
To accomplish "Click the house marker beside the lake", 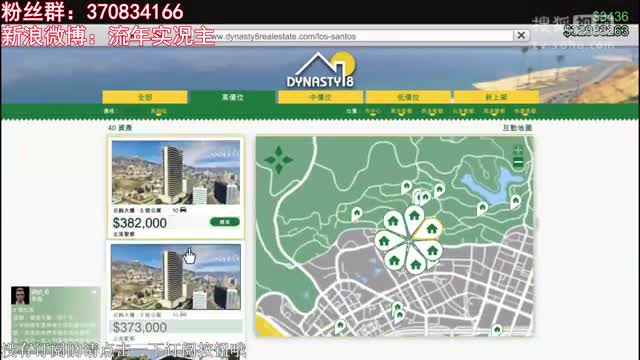I will pos(482,208).
